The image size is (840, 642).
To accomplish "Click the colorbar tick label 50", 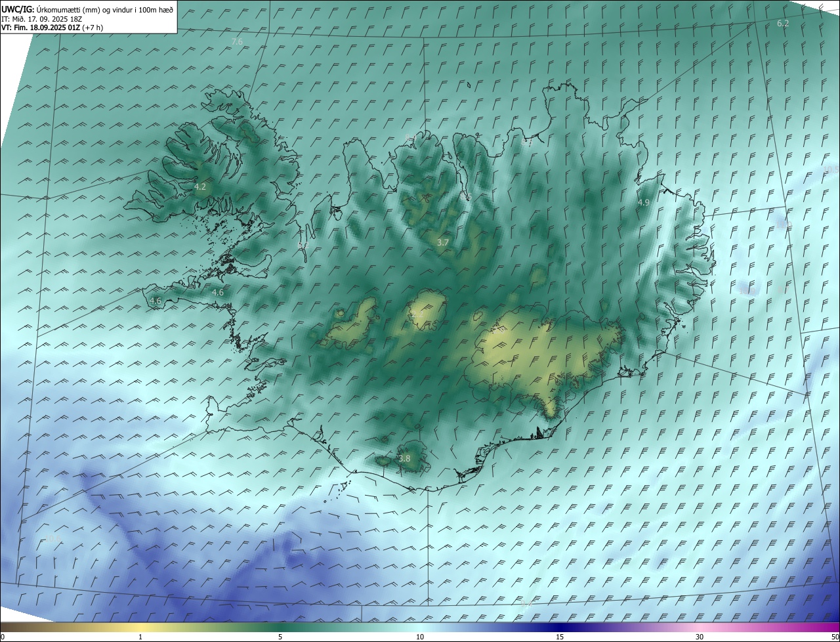I will pos(834,637).
